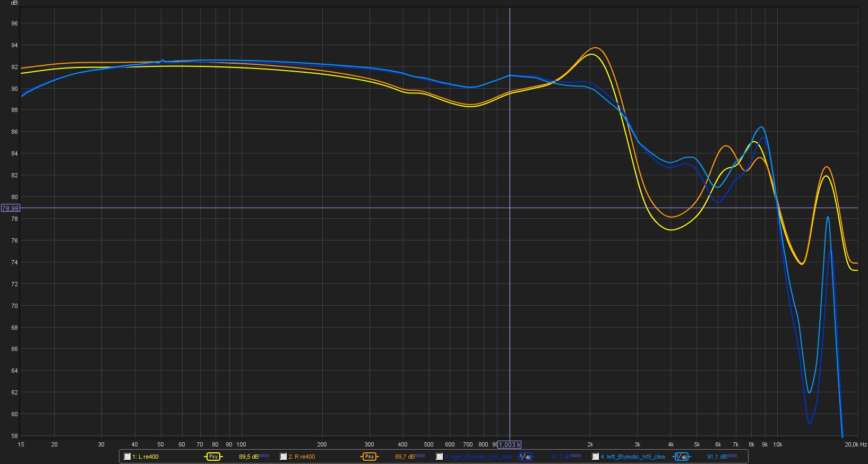Viewport: 868px width, 464px height.
Task: Click the 1,003 k cursor frequency readout
Action: pyautogui.click(x=510, y=445)
